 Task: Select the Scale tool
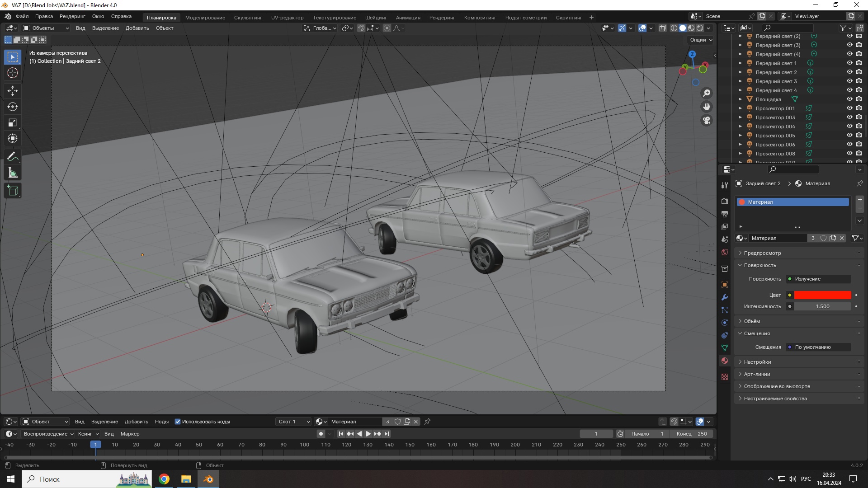coord(13,123)
